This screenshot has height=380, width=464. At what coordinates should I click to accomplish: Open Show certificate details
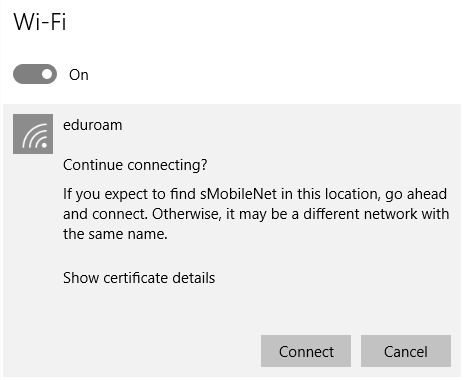[x=139, y=278]
